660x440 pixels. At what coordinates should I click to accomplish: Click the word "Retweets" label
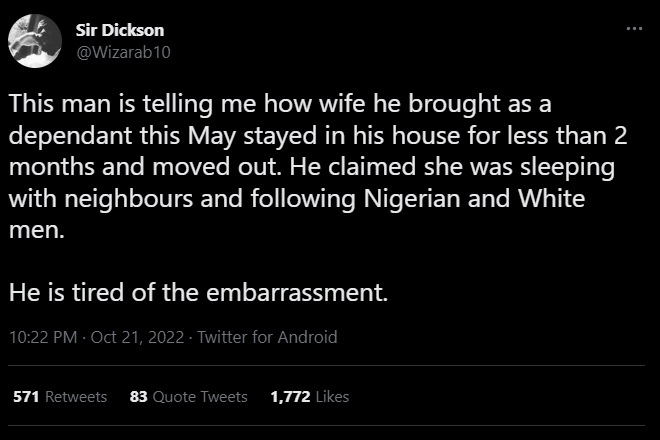click(74, 397)
